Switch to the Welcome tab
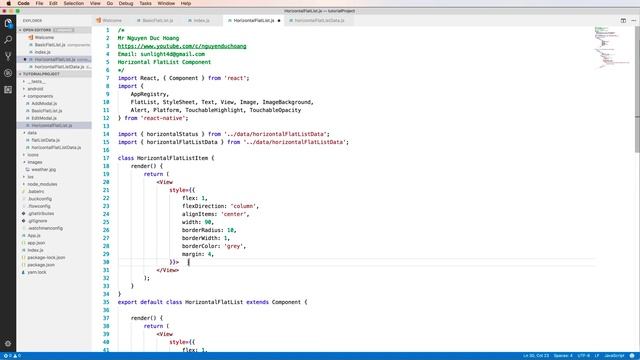Screen dimensions: 640x360 coord(109,20)
